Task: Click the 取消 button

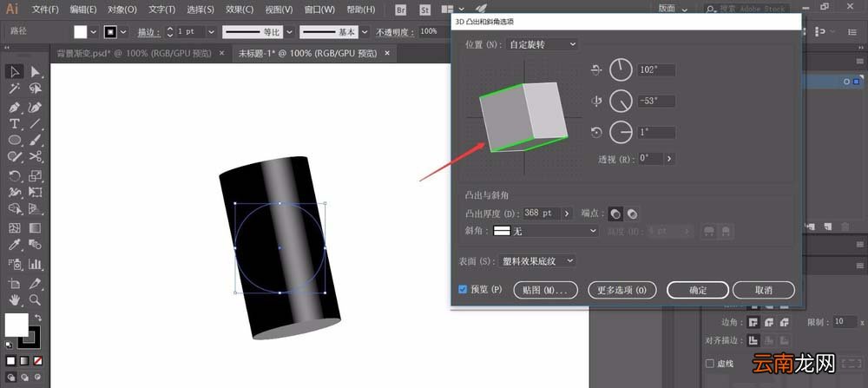Action: 763,290
